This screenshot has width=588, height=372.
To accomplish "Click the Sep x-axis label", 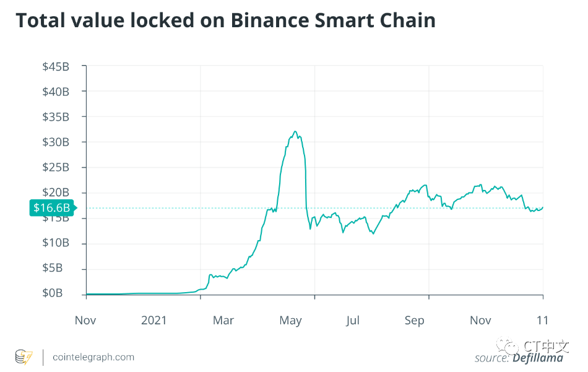I will point(414,321).
